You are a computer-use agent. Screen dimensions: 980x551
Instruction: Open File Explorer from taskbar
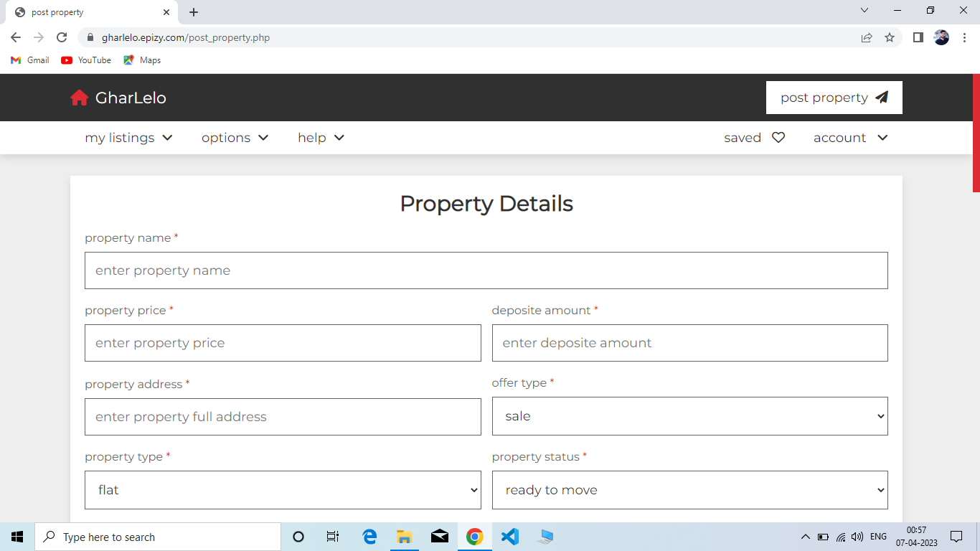coord(404,537)
